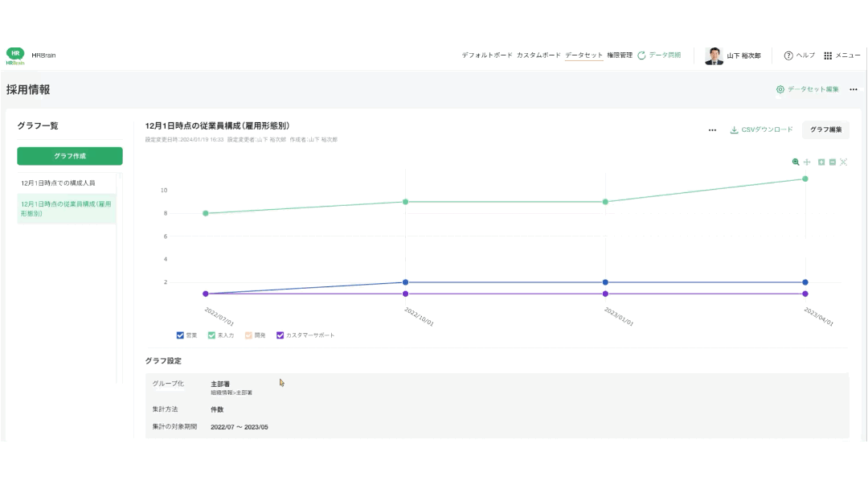Click the purple data point at 2023/01/01
This screenshot has height=489, width=868.
[605, 294]
